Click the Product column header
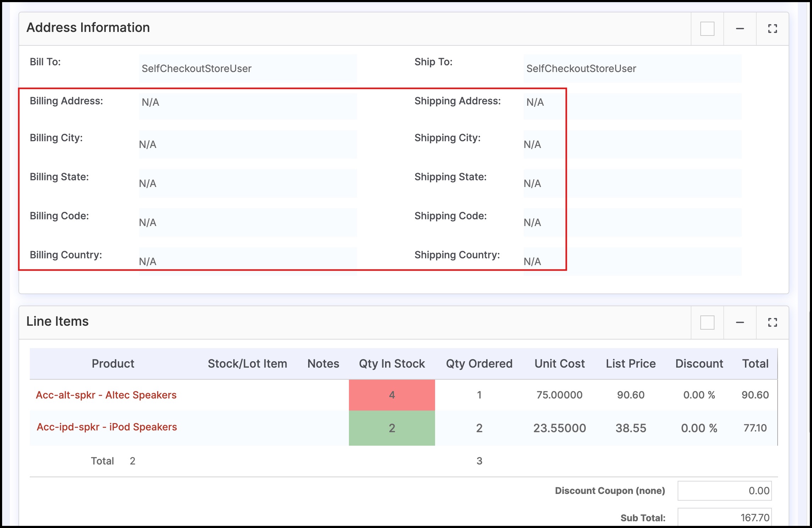The width and height of the screenshot is (812, 528). click(x=113, y=364)
